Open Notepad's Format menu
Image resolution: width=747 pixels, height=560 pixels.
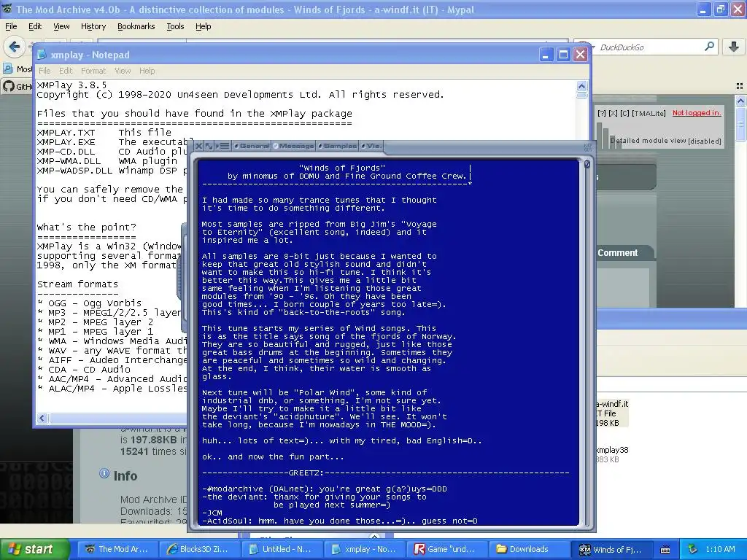click(93, 71)
